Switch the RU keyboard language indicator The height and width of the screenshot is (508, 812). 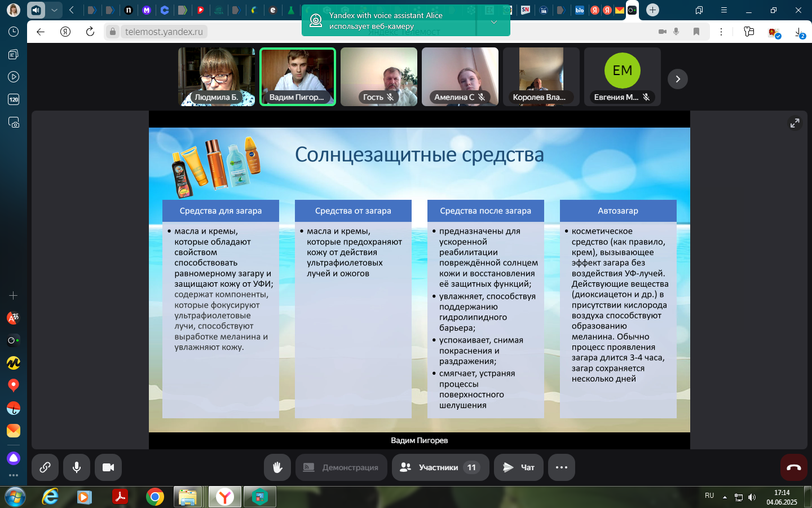(x=709, y=496)
